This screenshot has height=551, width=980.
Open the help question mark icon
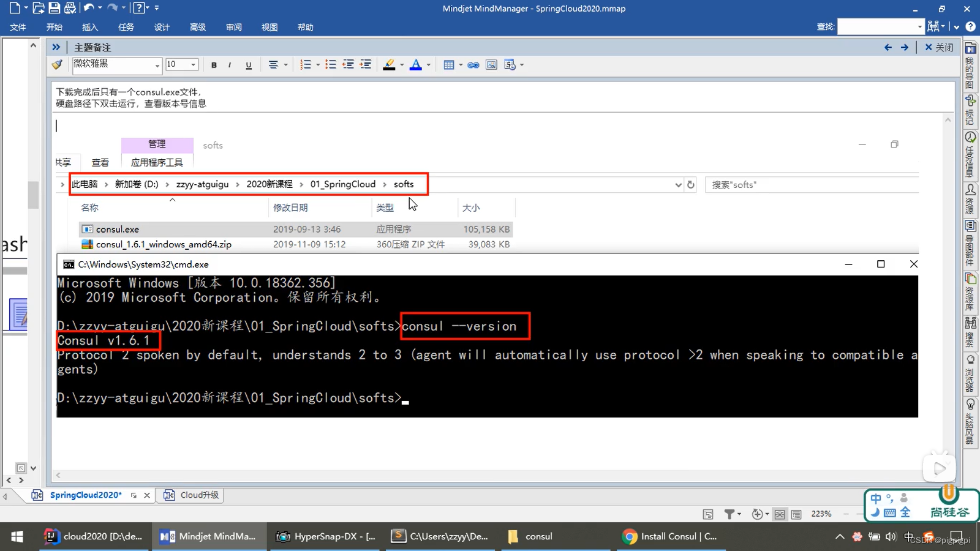pyautogui.click(x=139, y=8)
